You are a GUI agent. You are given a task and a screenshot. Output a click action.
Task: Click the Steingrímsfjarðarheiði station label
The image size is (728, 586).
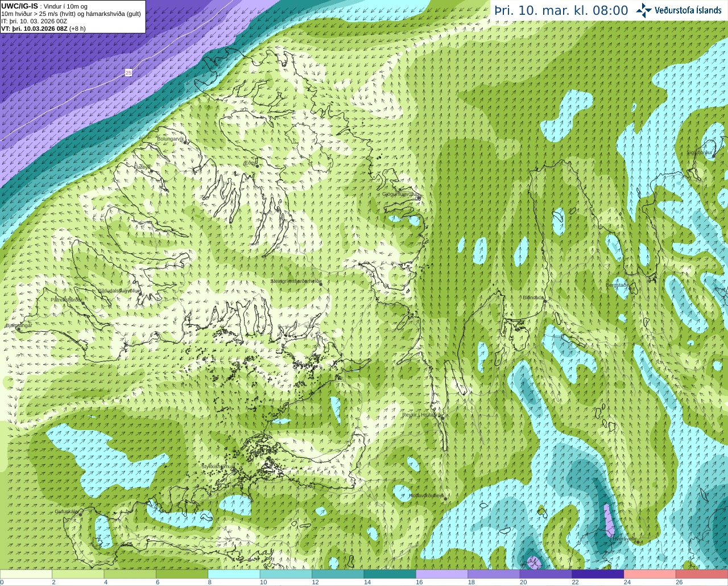pyautogui.click(x=296, y=281)
